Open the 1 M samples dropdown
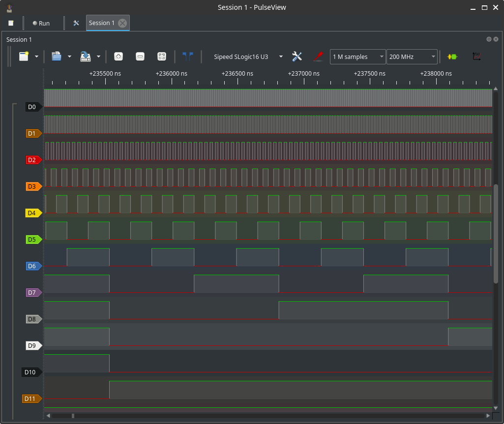 click(x=358, y=57)
